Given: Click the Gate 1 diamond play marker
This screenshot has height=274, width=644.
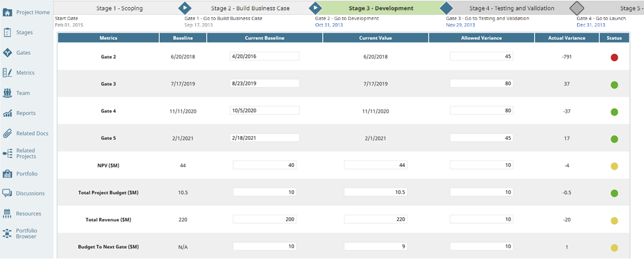Looking at the screenshot, I should [x=185, y=8].
